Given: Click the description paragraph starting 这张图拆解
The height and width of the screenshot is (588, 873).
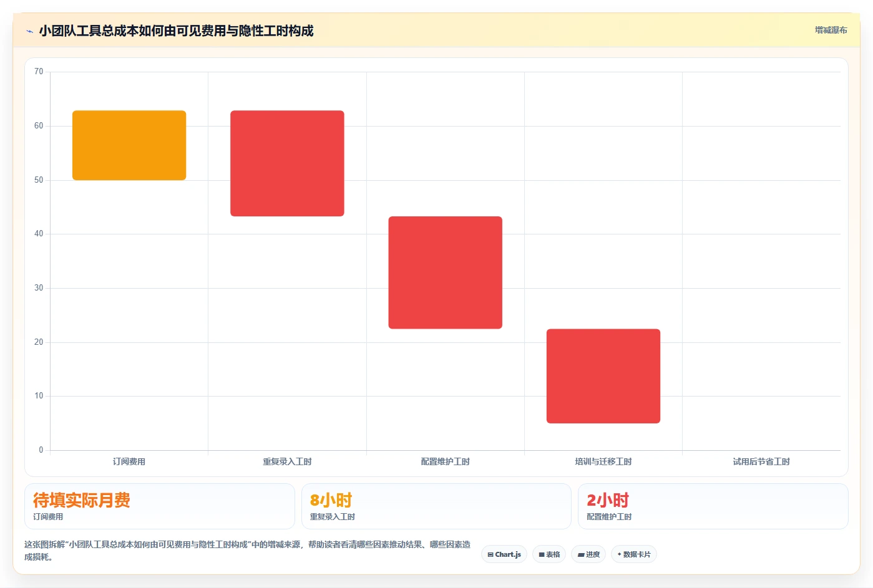Looking at the screenshot, I should pyautogui.click(x=248, y=551).
